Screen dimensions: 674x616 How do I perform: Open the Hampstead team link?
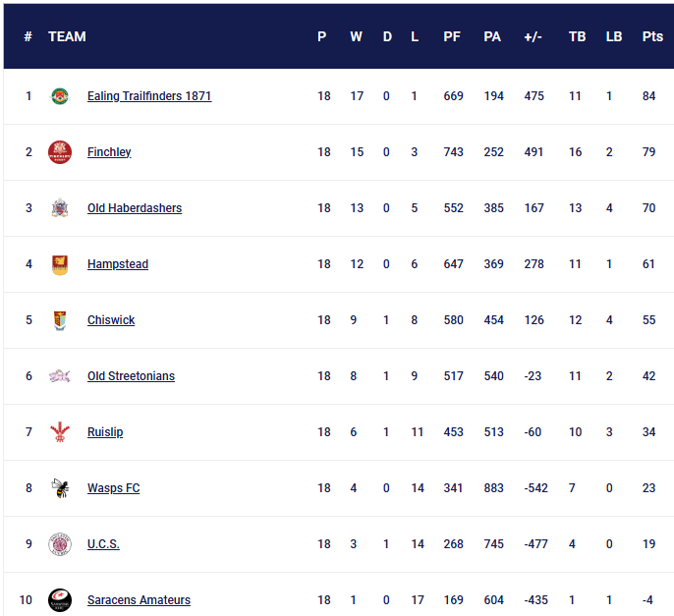pyautogui.click(x=118, y=264)
